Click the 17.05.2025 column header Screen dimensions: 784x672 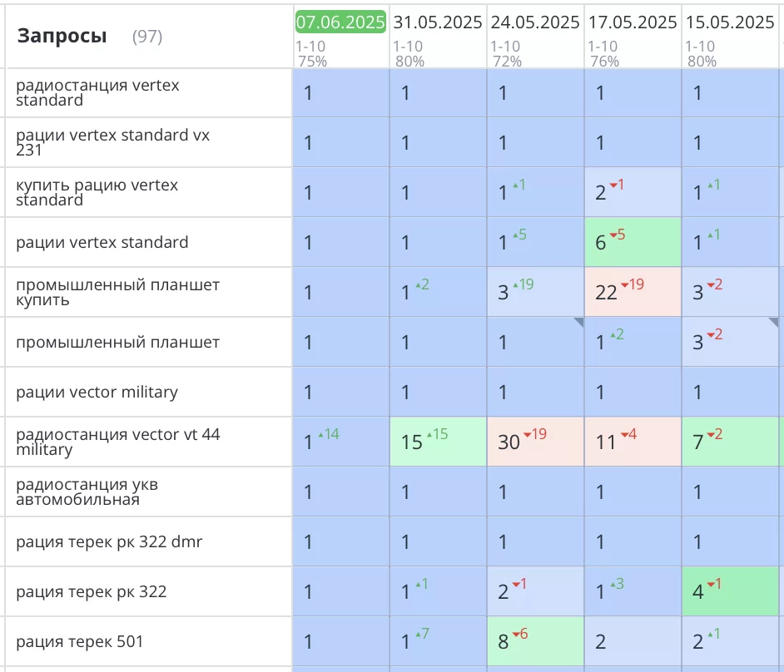point(633,22)
